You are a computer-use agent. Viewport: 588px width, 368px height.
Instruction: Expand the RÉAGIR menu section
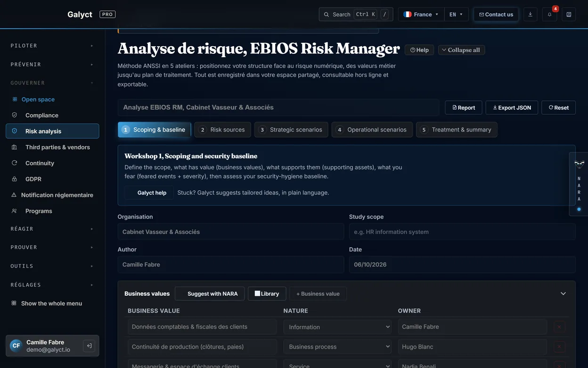pyautogui.click(x=52, y=229)
